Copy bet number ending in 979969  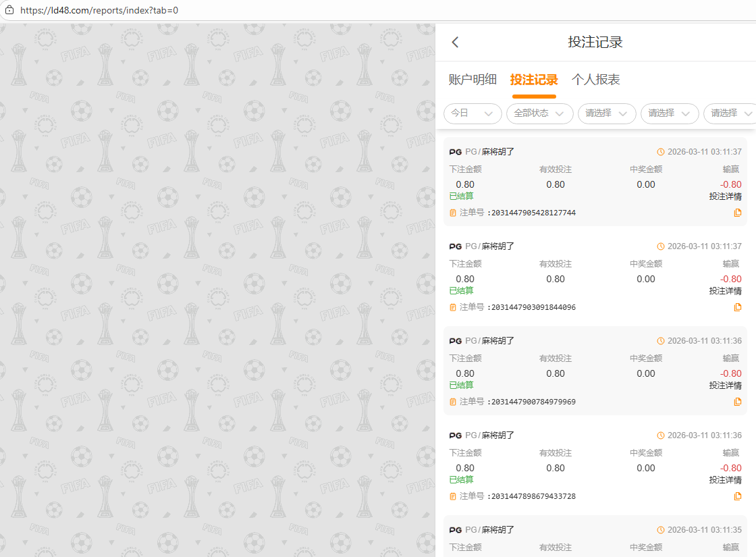737,402
